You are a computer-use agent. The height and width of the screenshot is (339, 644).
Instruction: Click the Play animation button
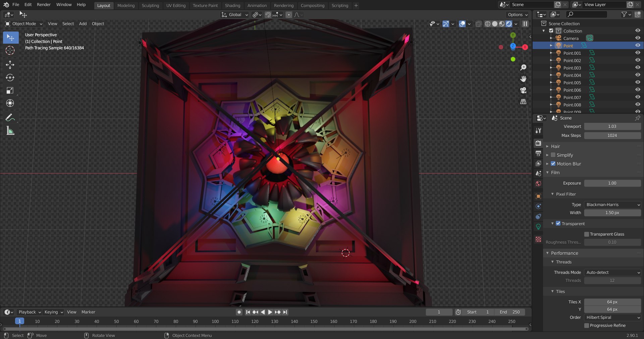tap(270, 312)
